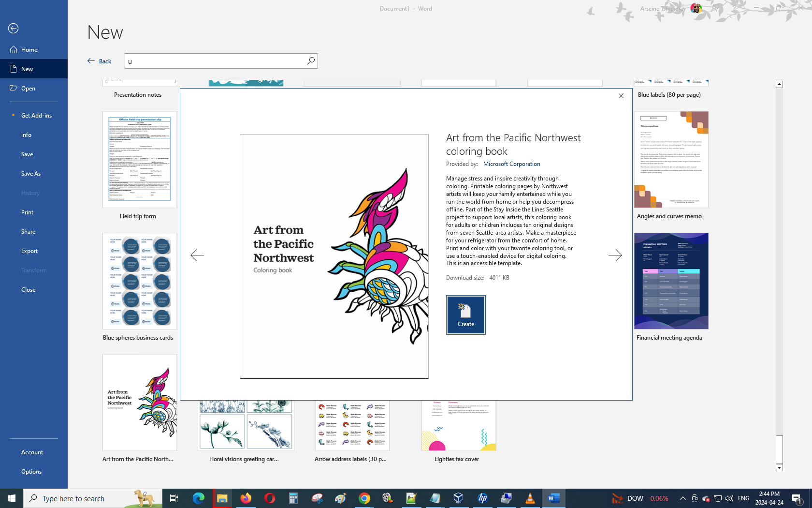
Task: Click the search magnifier icon for templates
Action: (311, 61)
